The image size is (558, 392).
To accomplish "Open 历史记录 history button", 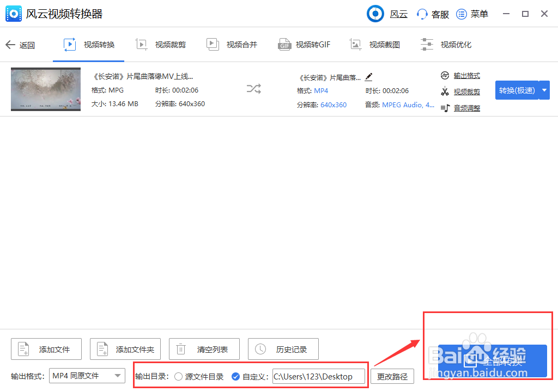I will (x=283, y=350).
